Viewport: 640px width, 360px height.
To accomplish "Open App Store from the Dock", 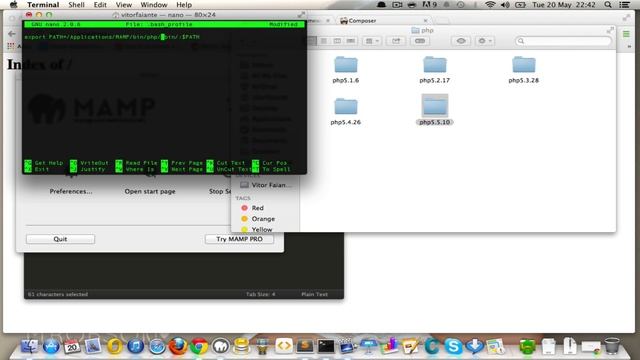I will [x=51, y=347].
